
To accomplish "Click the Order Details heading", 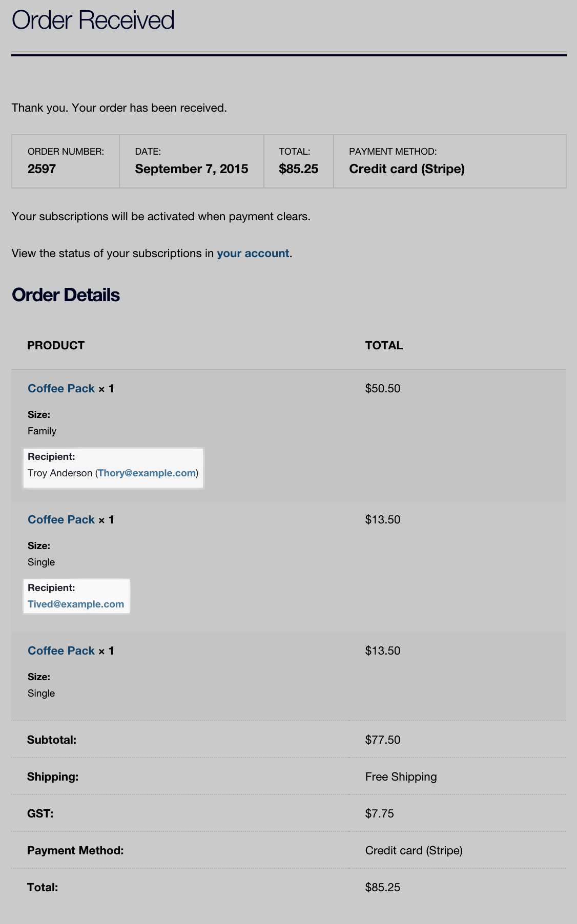I will tap(66, 295).
